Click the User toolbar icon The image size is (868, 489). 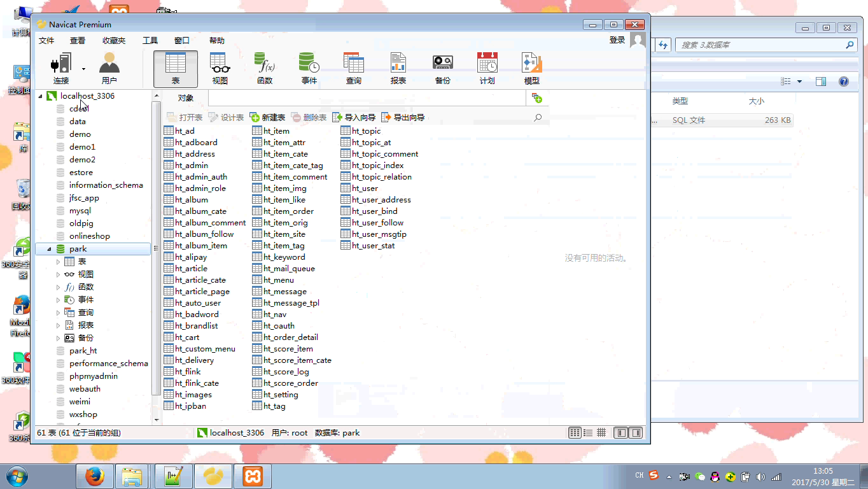(109, 69)
